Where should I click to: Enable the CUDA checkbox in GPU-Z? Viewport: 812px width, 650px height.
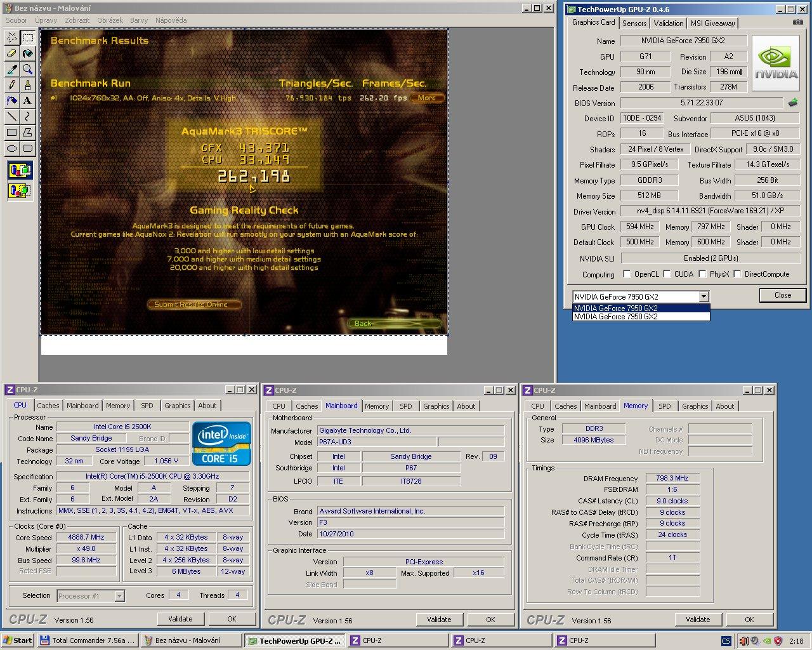667,274
